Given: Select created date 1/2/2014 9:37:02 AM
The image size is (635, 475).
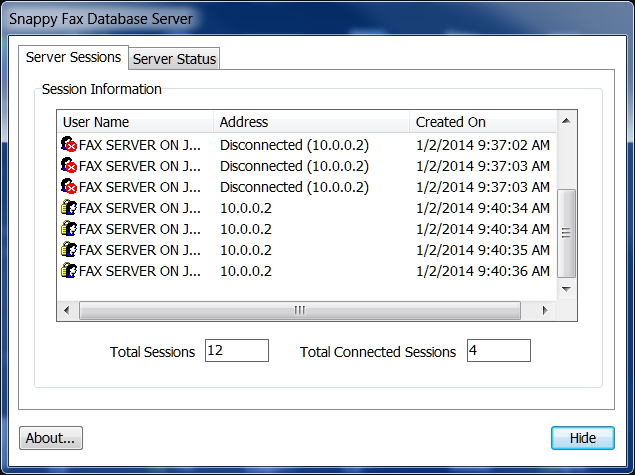Looking at the screenshot, I should 483,145.
